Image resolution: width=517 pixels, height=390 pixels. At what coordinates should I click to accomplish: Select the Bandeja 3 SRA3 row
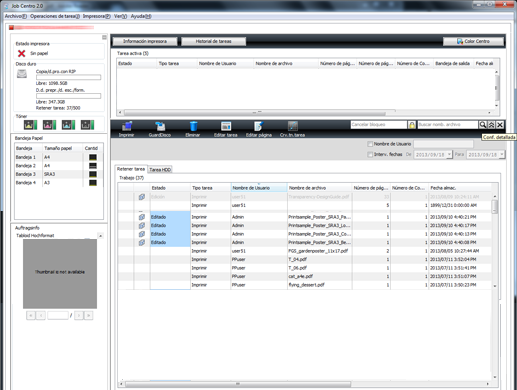(x=59, y=174)
